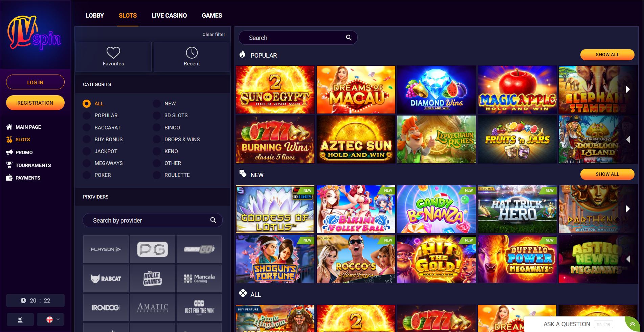Click the Promo megaphone icon
Screen dimensions: 644x332
click(9, 152)
